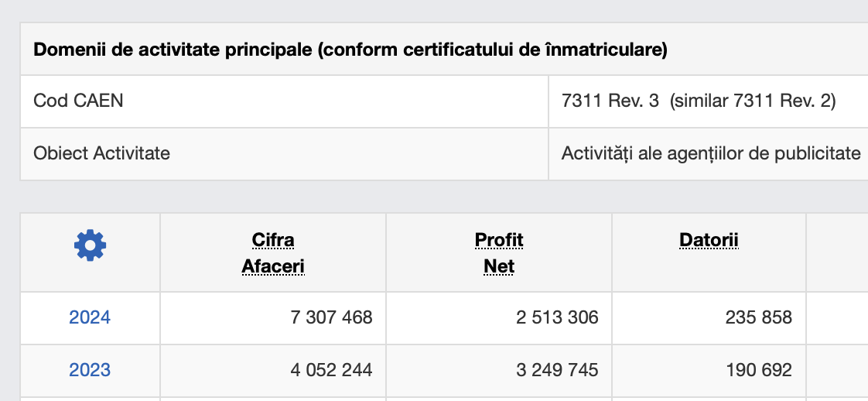Click the Profit Net column header

click(499, 253)
